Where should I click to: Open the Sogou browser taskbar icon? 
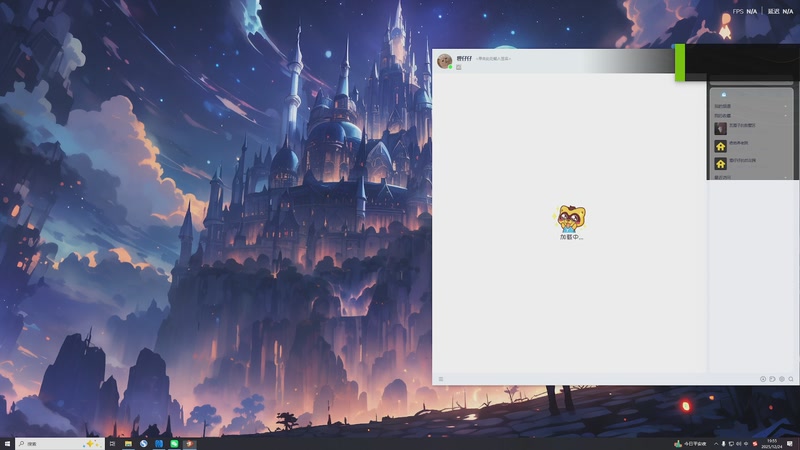(143, 444)
